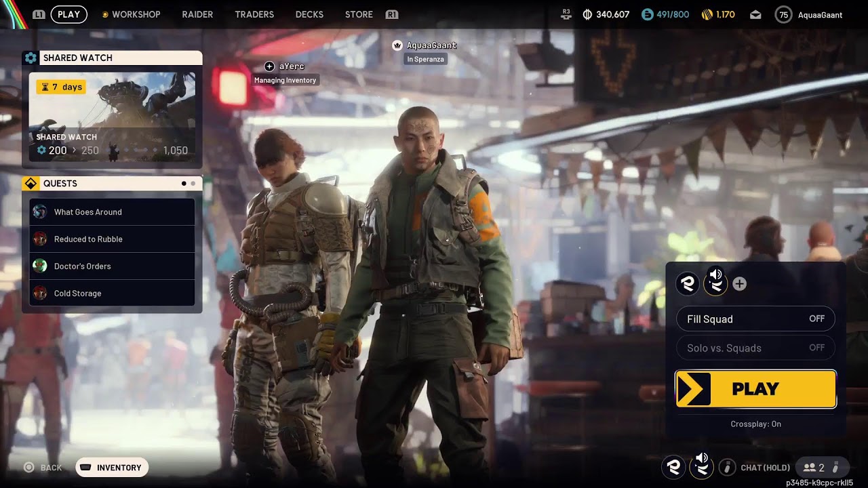Click the touchpad icon on INVENTORY button
The height and width of the screenshot is (488, 868).
[x=85, y=468]
